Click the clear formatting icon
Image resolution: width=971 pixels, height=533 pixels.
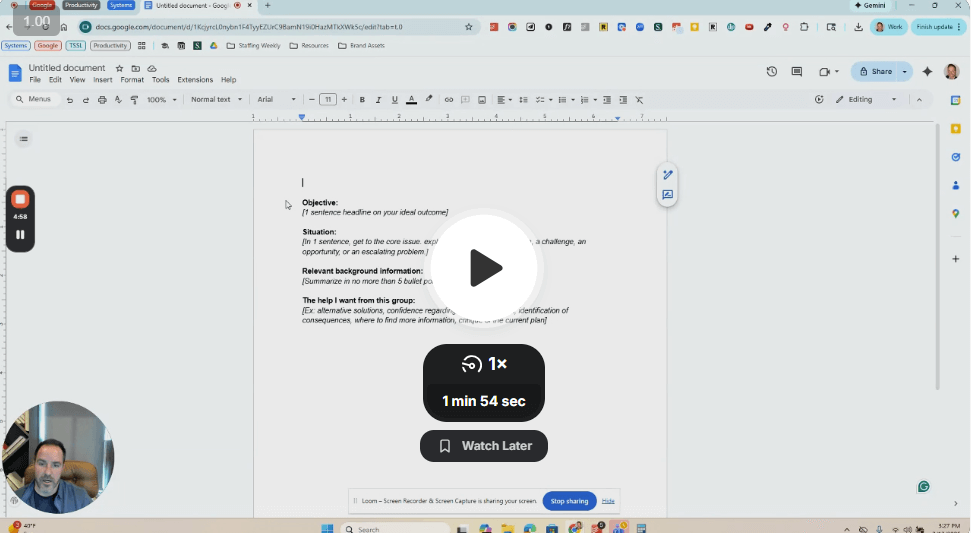click(640, 100)
